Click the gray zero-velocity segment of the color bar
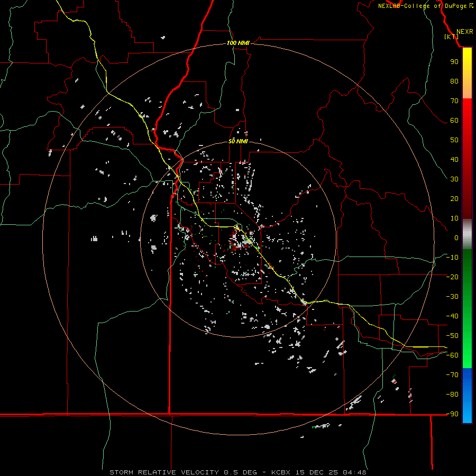This screenshot has width=476, height=476. [467, 234]
